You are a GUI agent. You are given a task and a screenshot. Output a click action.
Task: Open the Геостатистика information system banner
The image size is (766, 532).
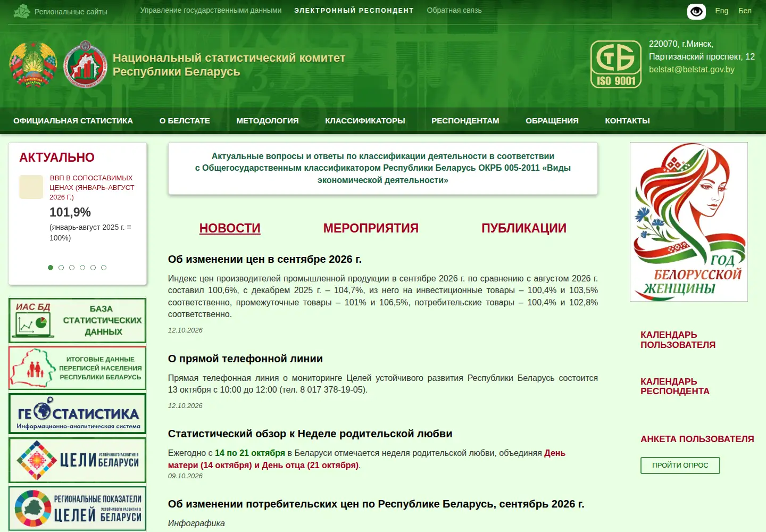(77, 414)
